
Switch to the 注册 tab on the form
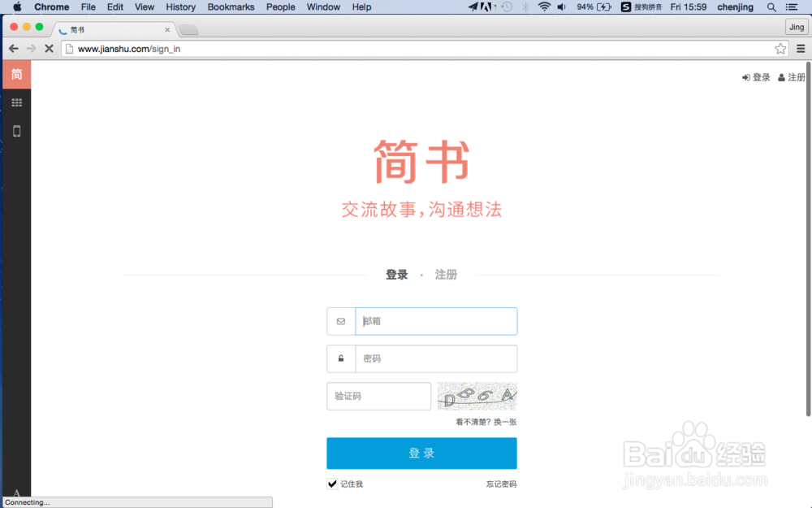click(x=446, y=274)
